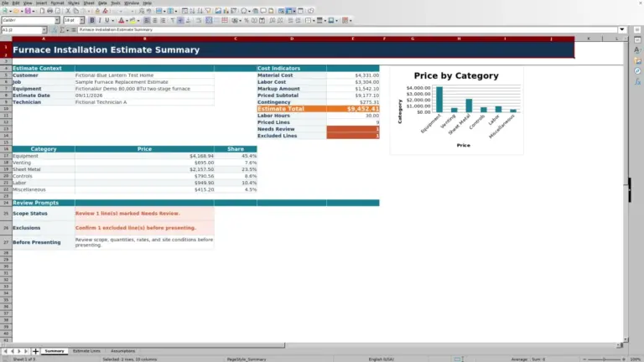Image resolution: width=644 pixels, height=362 pixels.
Task: Open Font Color dropdown arrow
Action: pyautogui.click(x=127, y=20)
